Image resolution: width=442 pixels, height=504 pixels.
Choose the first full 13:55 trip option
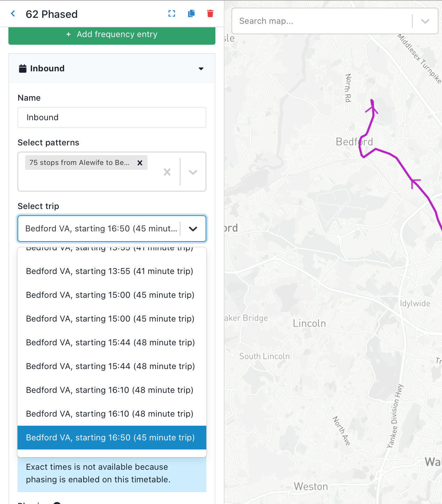pos(110,271)
